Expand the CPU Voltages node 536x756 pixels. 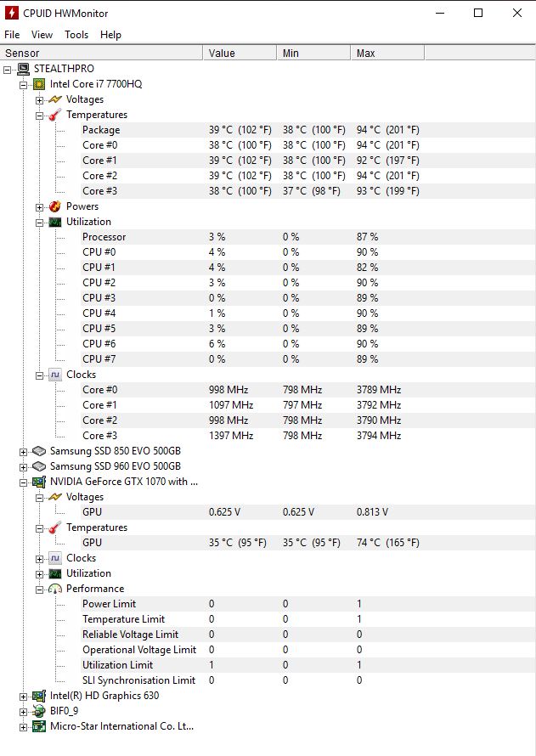tap(40, 100)
